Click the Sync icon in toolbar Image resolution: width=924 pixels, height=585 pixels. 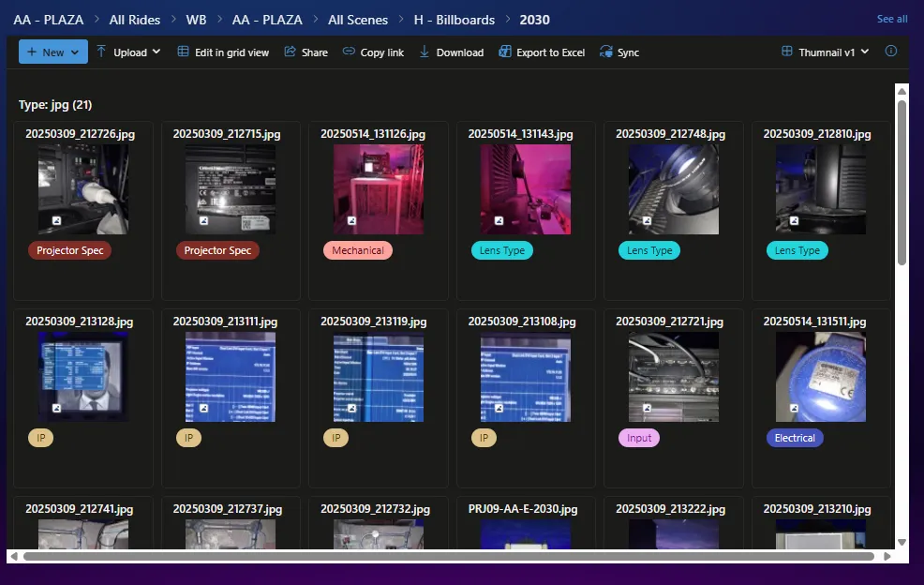pos(606,52)
